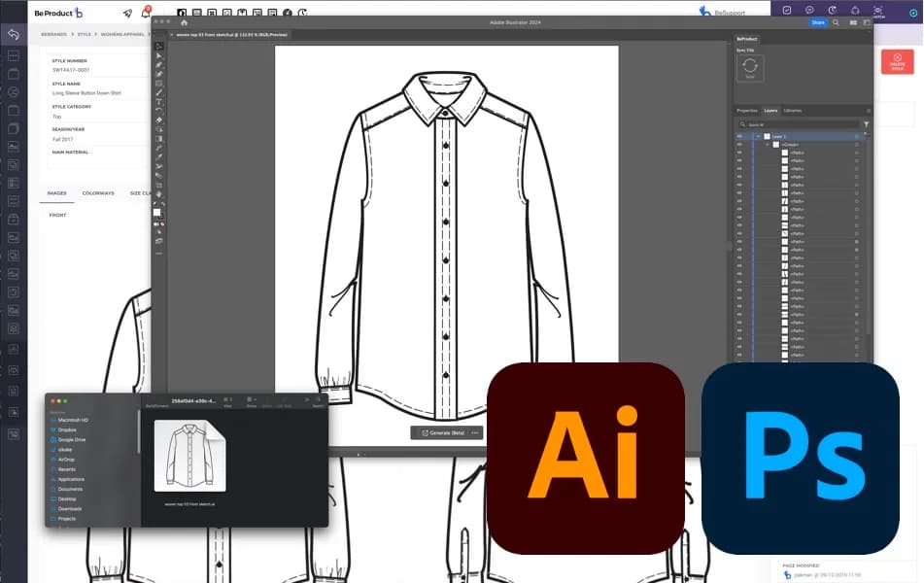The image size is (924, 583).
Task: Open Downloads in Finder sidebar
Action: (x=70, y=509)
